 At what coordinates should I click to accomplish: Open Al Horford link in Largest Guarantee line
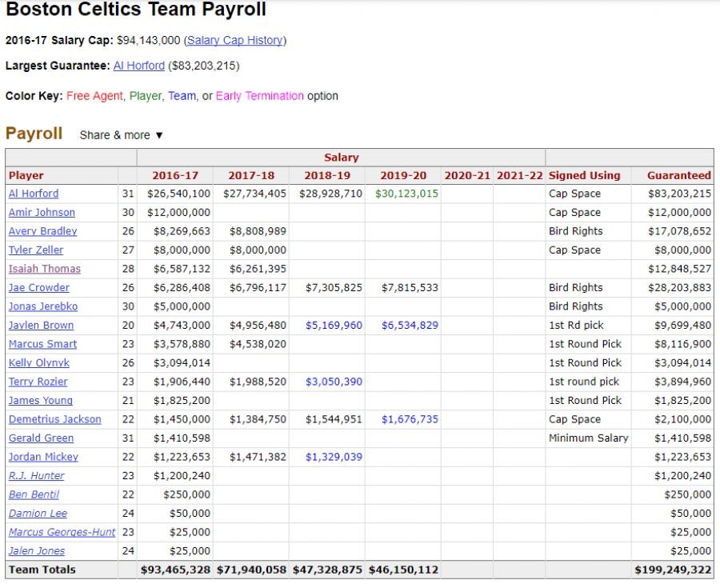138,66
